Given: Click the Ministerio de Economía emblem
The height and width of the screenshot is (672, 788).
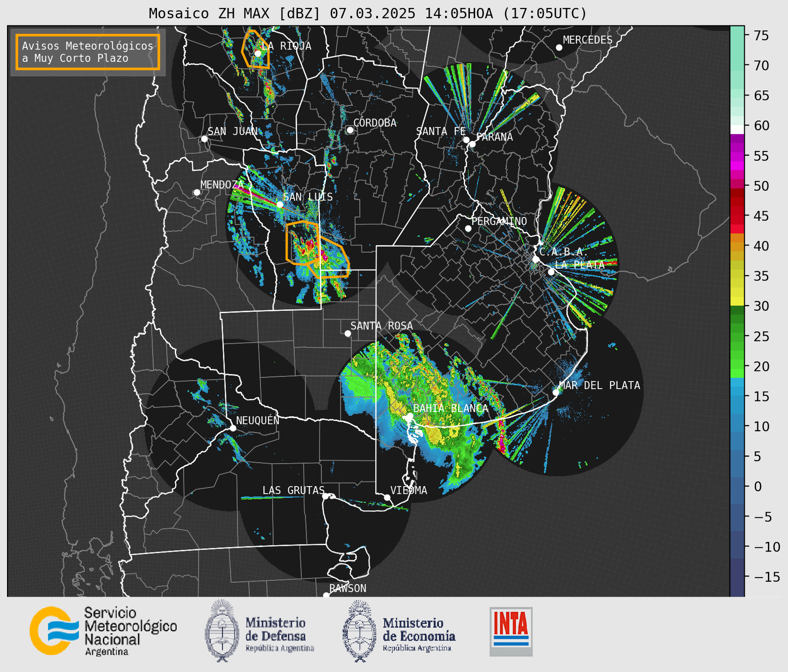Looking at the screenshot, I should [x=359, y=631].
